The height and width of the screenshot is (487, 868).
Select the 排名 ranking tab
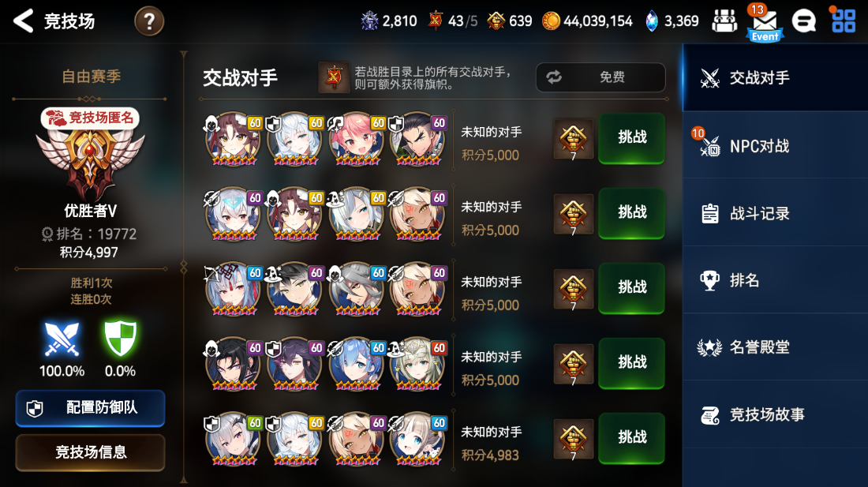coord(775,280)
